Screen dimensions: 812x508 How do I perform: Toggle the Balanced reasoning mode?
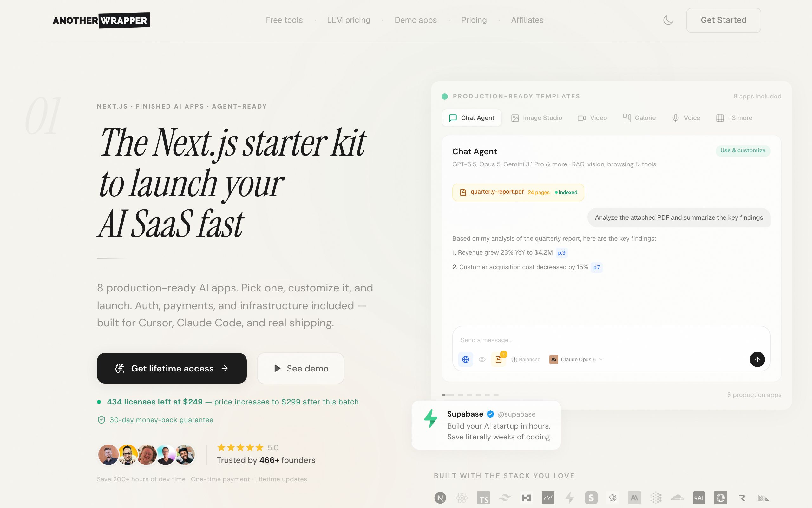point(526,359)
